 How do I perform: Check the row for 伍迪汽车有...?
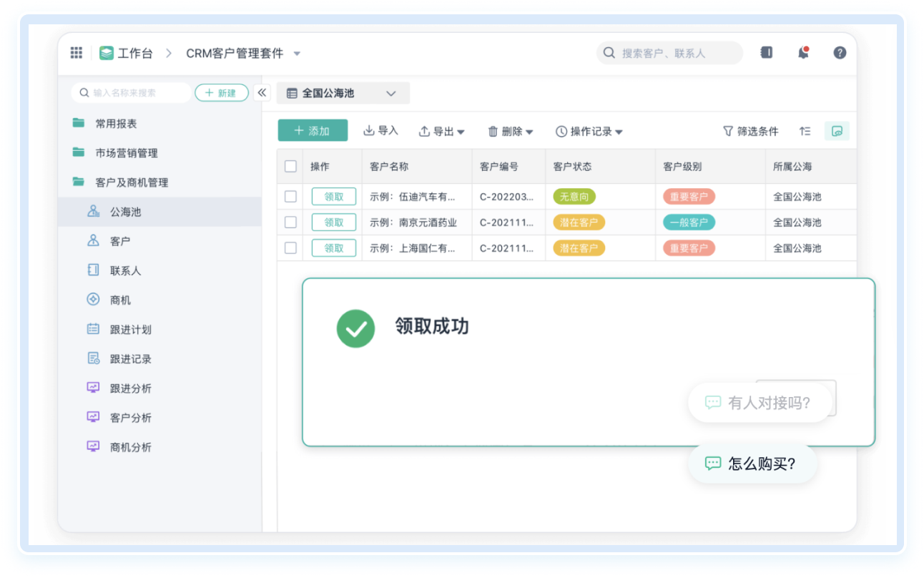tap(290, 196)
